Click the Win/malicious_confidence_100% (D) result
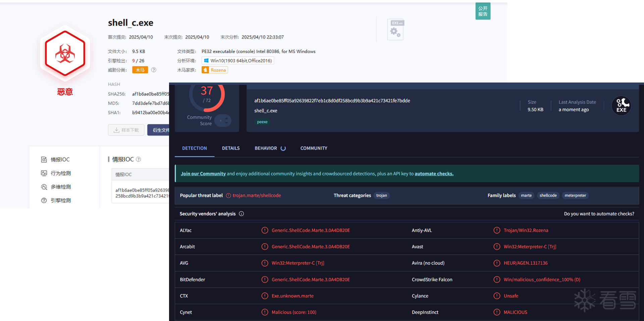644x321 pixels. tap(542, 280)
